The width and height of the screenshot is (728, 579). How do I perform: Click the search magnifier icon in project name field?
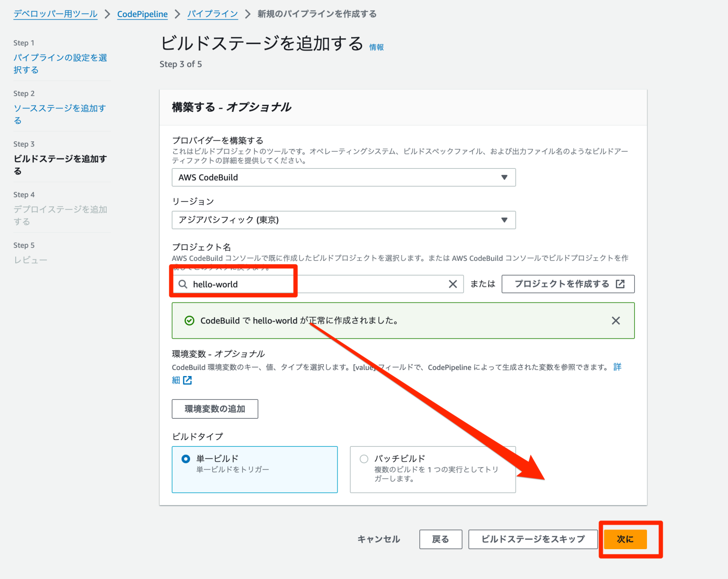click(183, 284)
